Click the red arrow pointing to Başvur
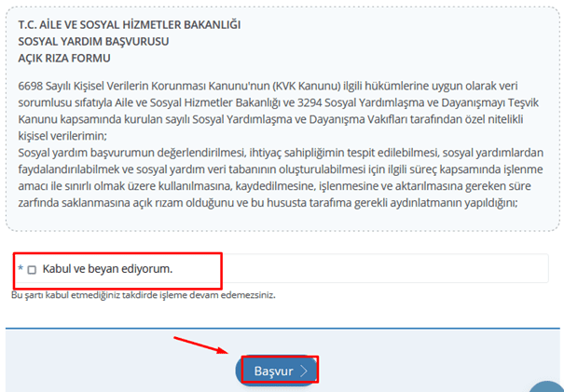This screenshot has height=392, width=564. [x=200, y=343]
